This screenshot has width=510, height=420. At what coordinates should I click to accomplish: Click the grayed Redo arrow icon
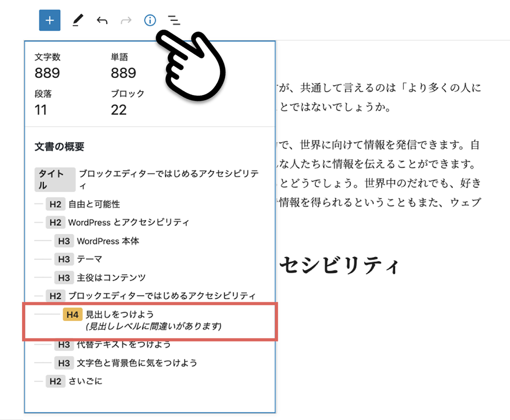point(126,20)
